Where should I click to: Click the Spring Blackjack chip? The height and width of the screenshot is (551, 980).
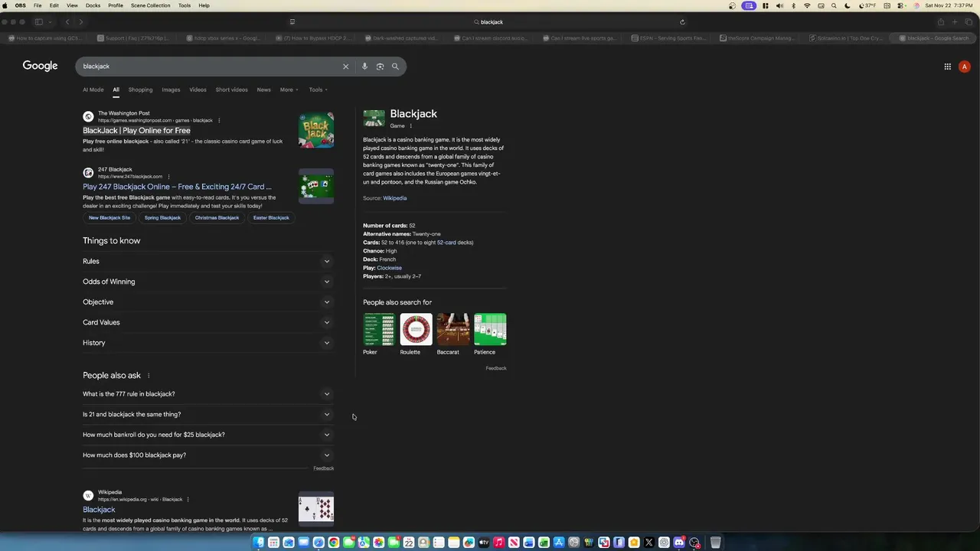coord(162,218)
